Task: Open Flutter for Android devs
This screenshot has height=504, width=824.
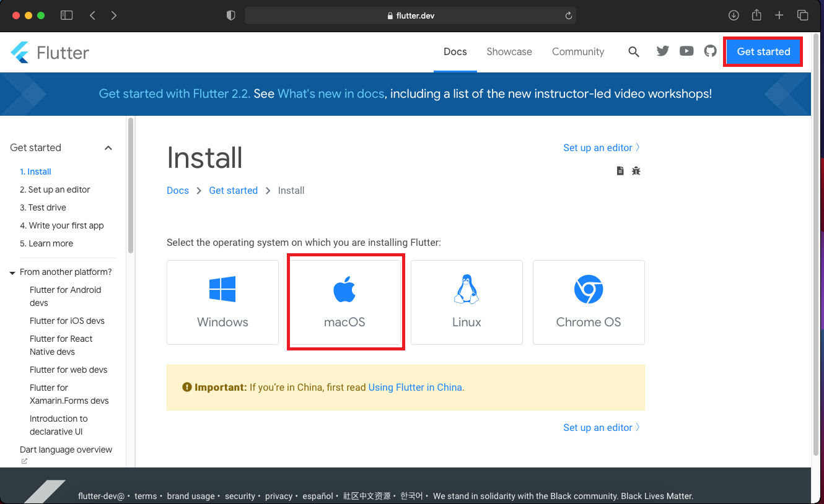Action: (66, 297)
